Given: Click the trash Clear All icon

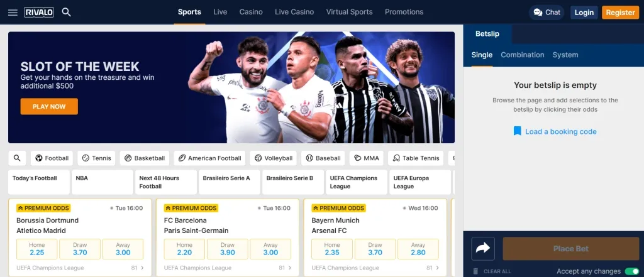Looking at the screenshot, I should [475, 271].
